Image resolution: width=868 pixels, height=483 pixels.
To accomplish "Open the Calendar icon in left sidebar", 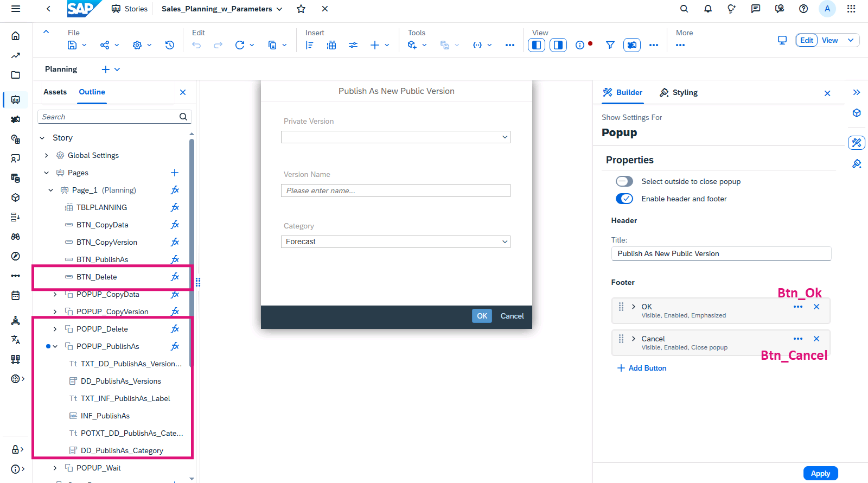I will [x=16, y=295].
